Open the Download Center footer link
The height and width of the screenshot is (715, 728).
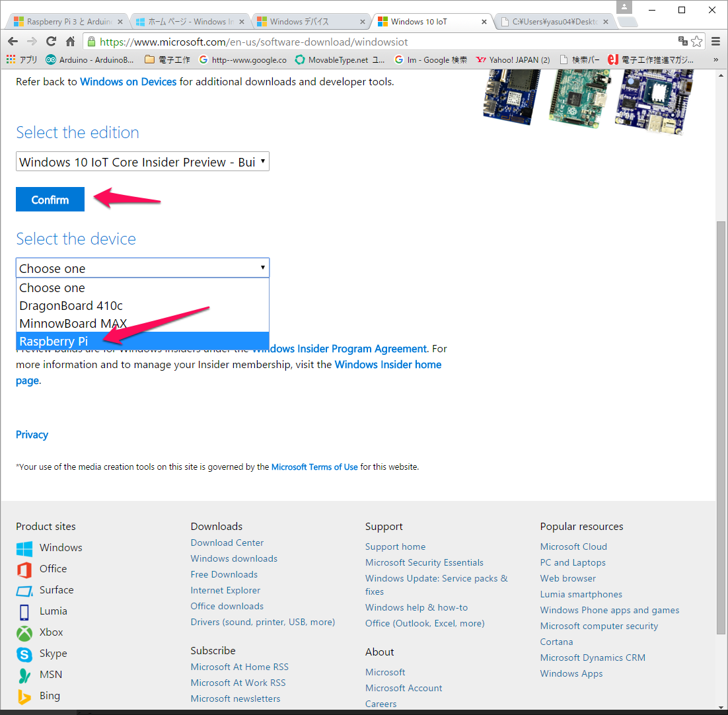tap(227, 543)
